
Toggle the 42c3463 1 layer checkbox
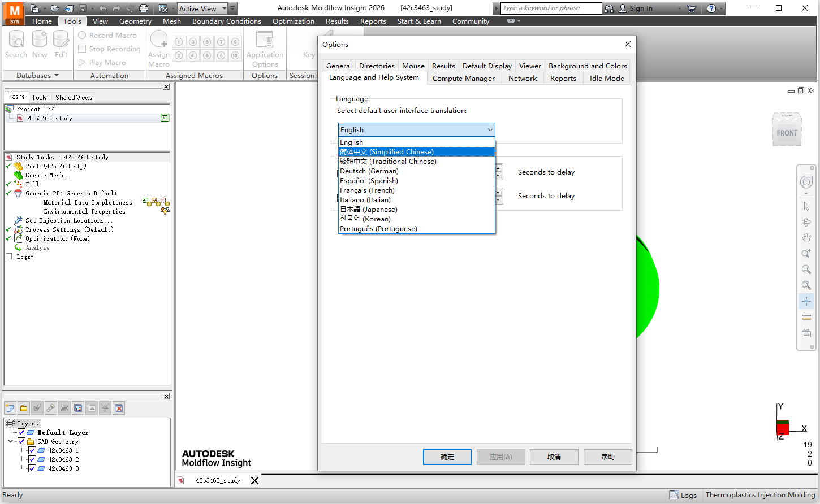[x=32, y=450]
